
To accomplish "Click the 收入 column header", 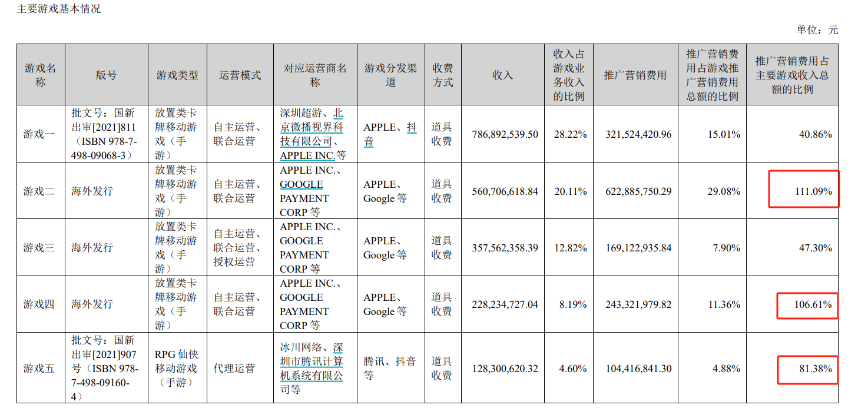I will [x=502, y=75].
